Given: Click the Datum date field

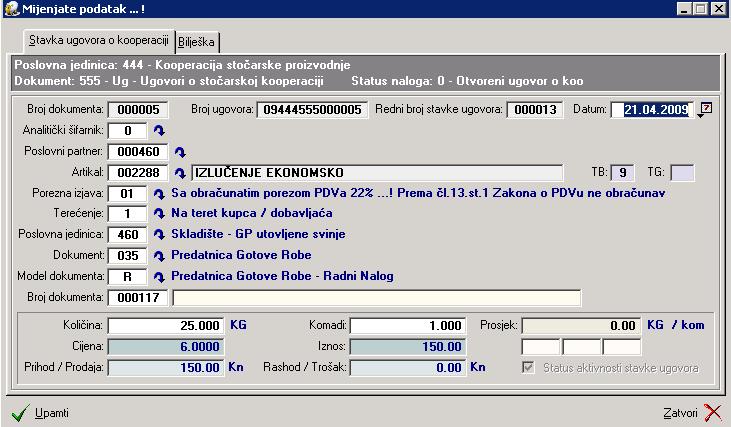Looking at the screenshot, I should click(x=651, y=110).
